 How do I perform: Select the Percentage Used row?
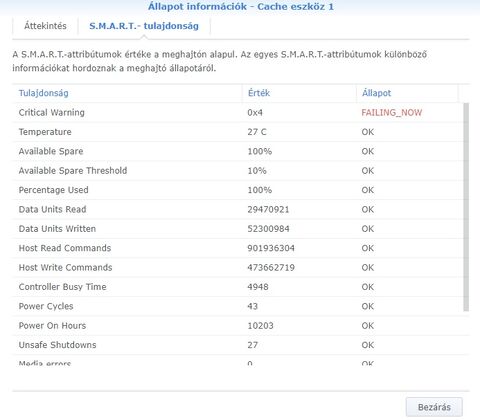click(238, 190)
